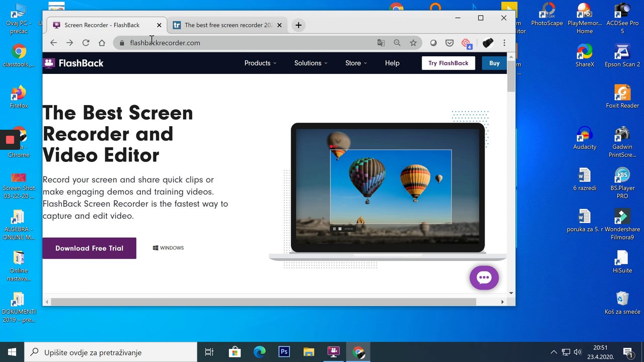The image size is (644, 362).
Task: Click the WINDOWS platform label
Action: 169,248
